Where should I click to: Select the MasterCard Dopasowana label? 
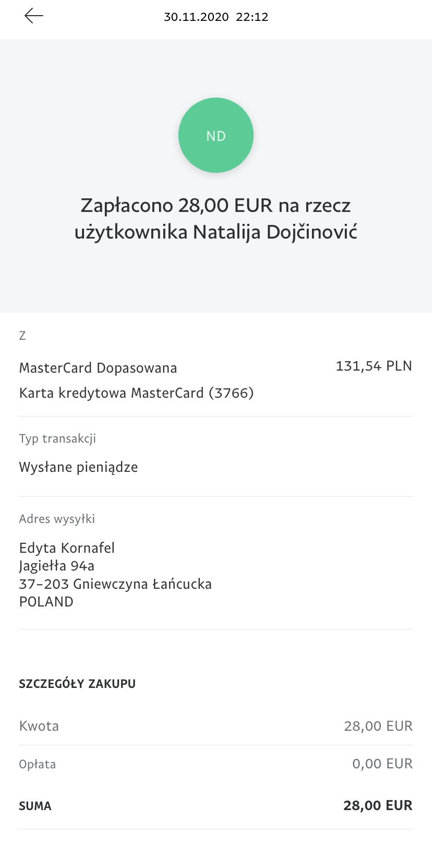[98, 368]
